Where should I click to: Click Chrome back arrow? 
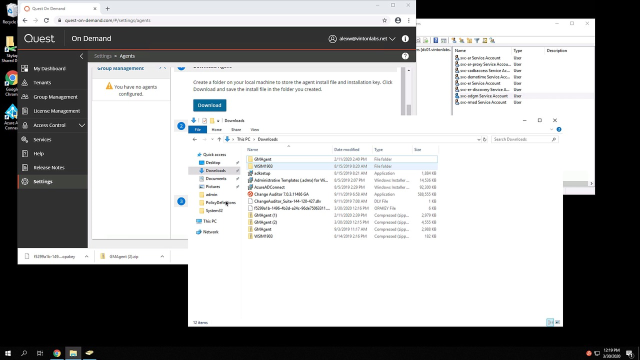25,20
